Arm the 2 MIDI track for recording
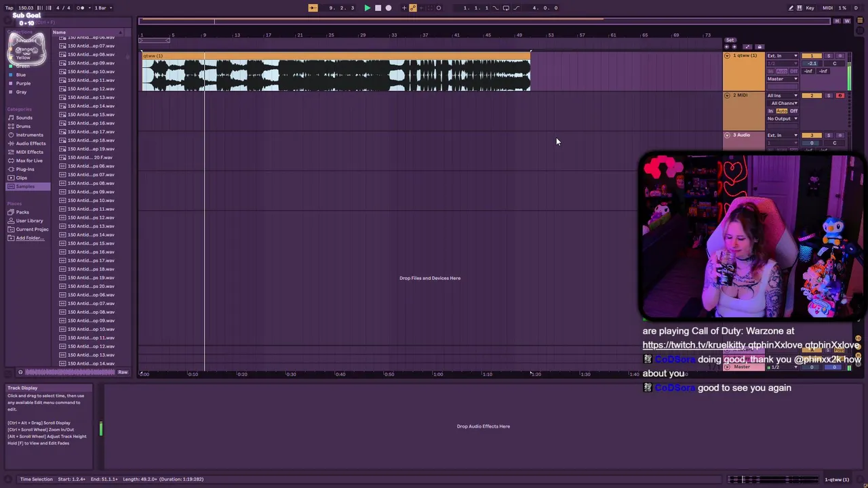This screenshot has height=488, width=868. (x=840, y=96)
